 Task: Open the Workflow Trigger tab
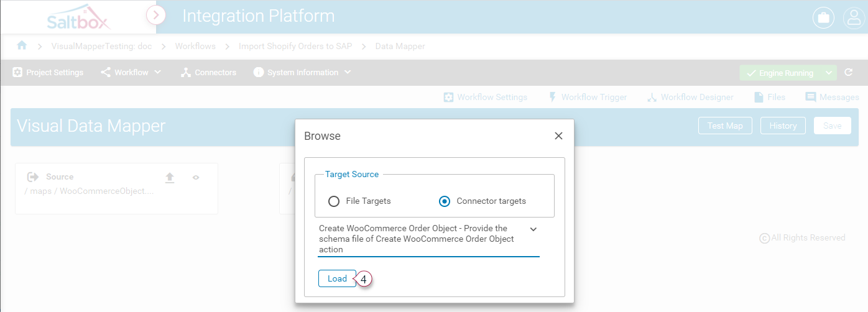click(588, 97)
